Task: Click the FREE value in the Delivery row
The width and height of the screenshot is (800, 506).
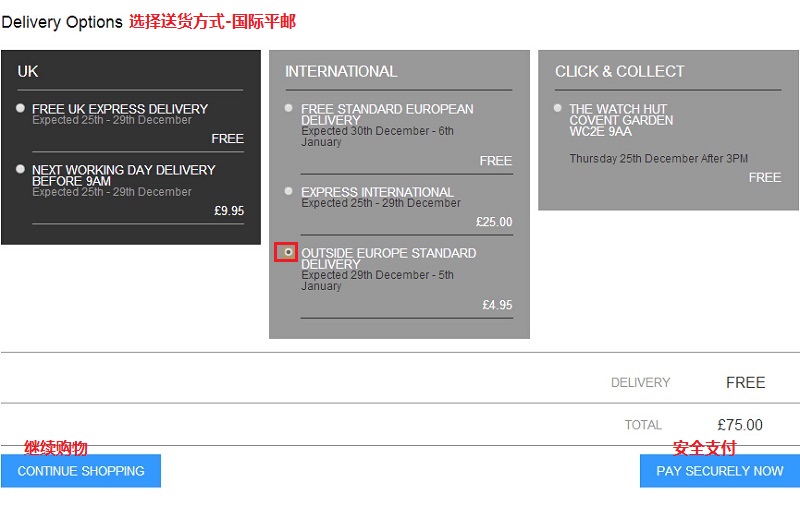Action: click(745, 383)
